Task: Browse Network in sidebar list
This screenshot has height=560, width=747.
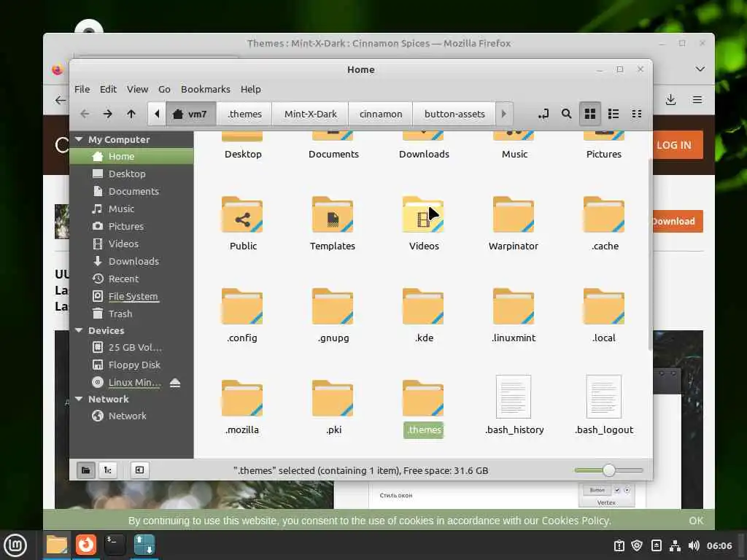Action: (x=131, y=416)
